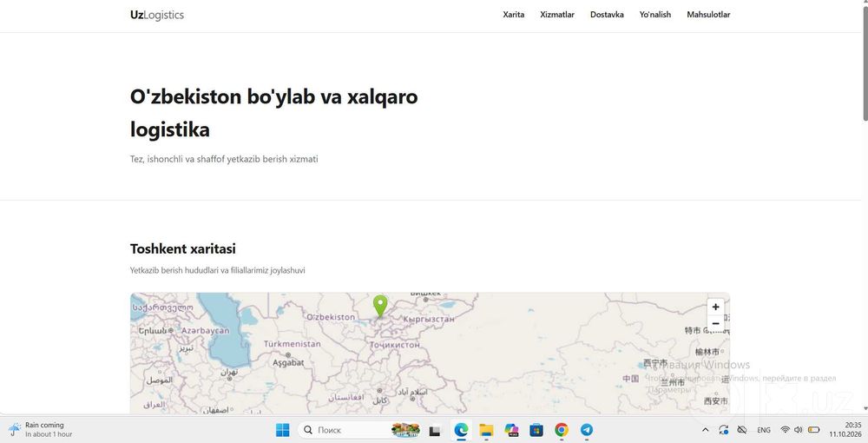Open the Dostavka navigation link
Screen dimensions: 868x443
point(607,15)
